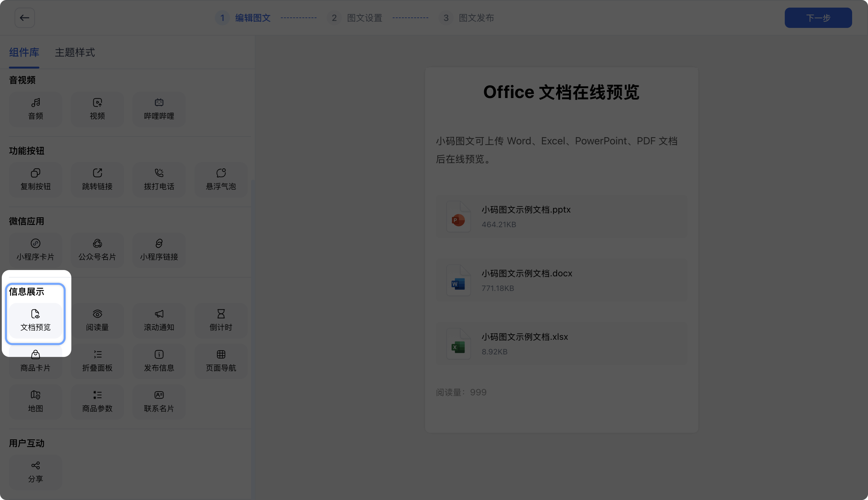Click the 用户互动 section heading
868x500 pixels.
[x=26, y=443]
